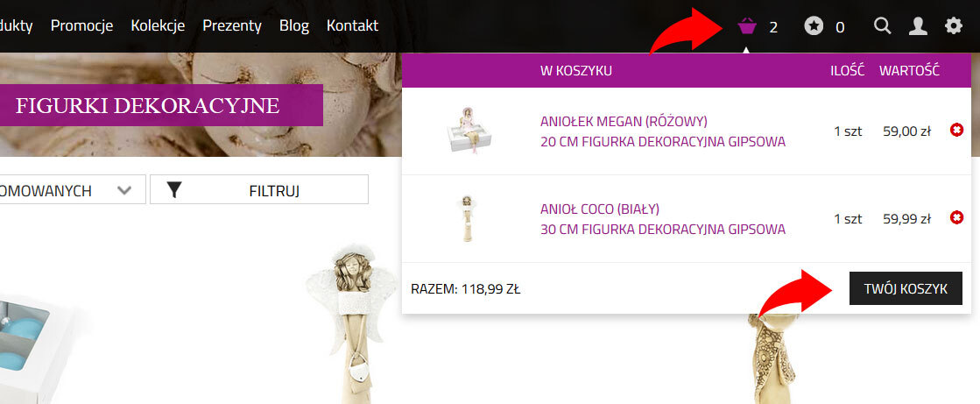The image size is (980, 404).
Task: Open settings gear icon
Action: point(953,25)
